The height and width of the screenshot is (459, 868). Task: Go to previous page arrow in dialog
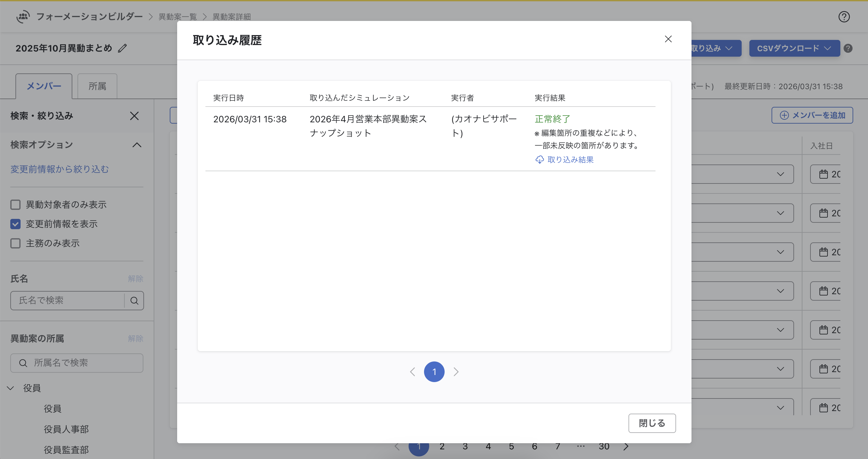pos(412,372)
